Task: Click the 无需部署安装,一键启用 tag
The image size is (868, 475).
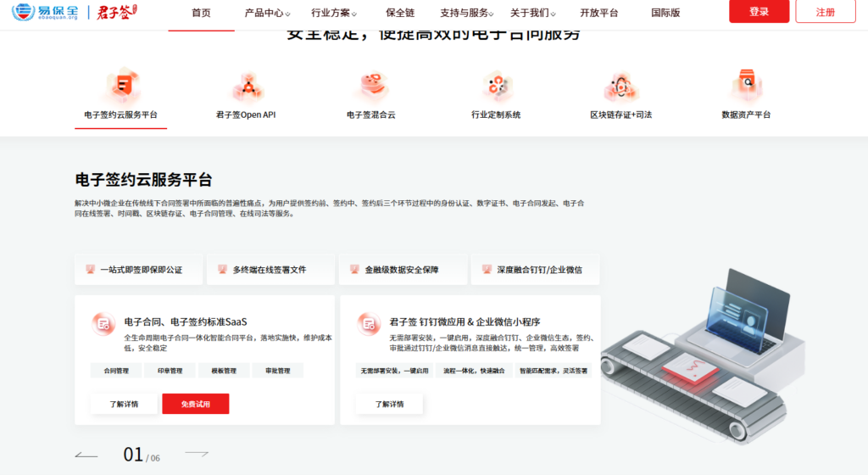Action: pyautogui.click(x=395, y=371)
